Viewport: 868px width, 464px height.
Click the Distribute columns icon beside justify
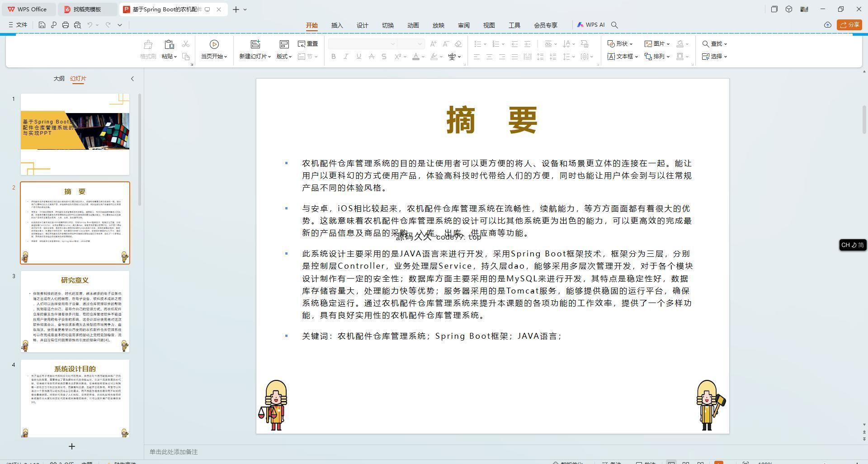tap(527, 57)
